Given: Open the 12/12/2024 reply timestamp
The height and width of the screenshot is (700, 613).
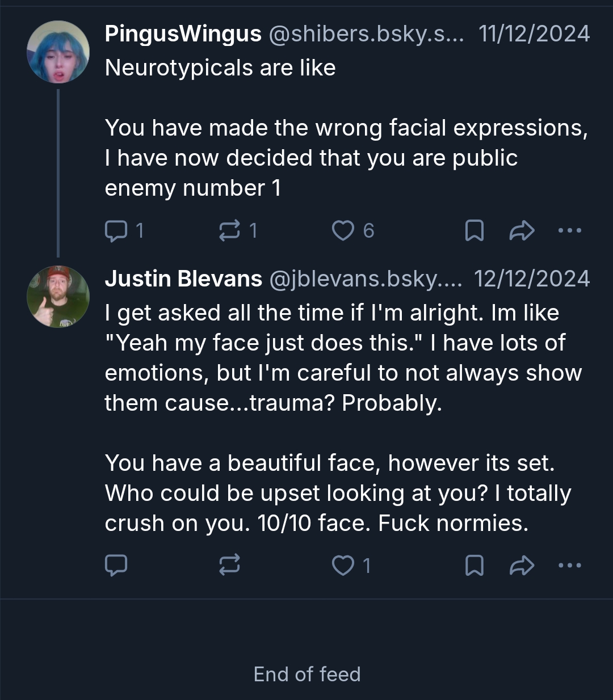Looking at the screenshot, I should 532,279.
